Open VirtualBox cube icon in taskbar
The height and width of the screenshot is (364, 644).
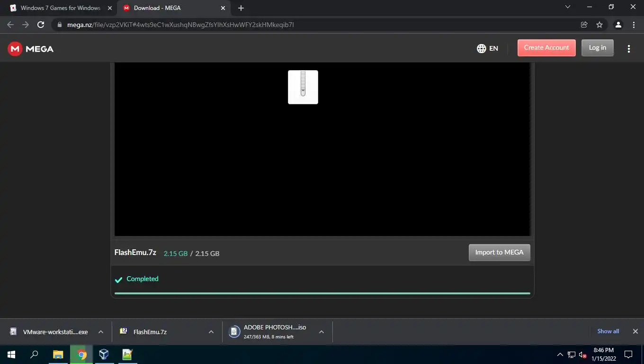[104, 355]
